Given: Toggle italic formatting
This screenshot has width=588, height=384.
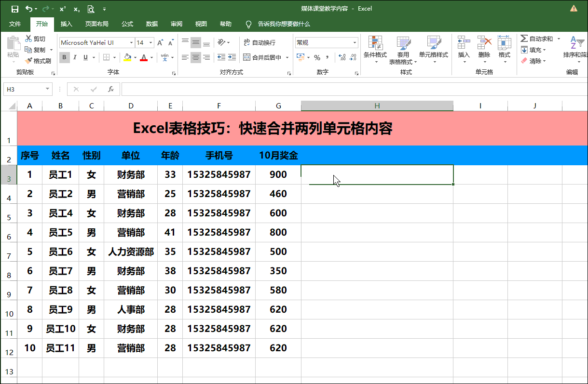Looking at the screenshot, I should pos(75,57).
